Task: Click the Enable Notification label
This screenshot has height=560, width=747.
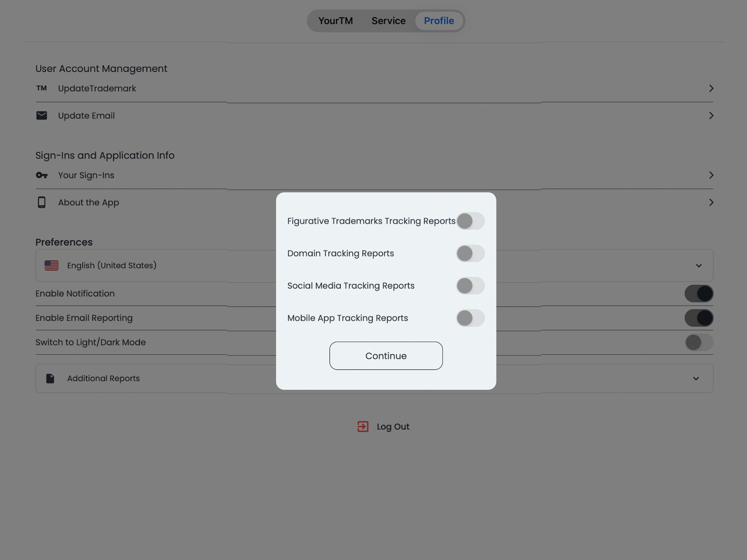Action: click(75, 293)
